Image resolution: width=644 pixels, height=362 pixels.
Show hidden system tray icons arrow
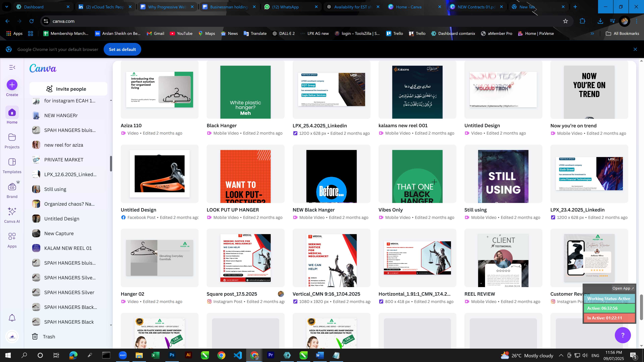[x=561, y=355]
